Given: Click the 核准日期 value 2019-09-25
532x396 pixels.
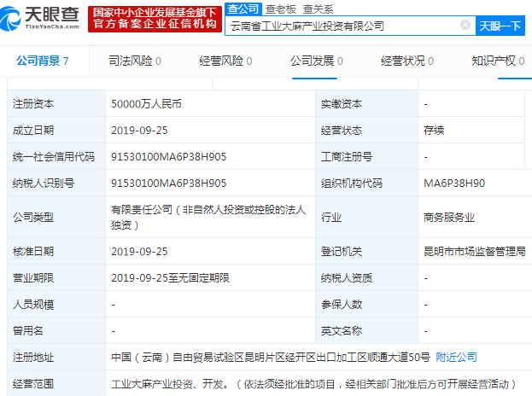Looking at the screenshot, I should (x=139, y=252).
